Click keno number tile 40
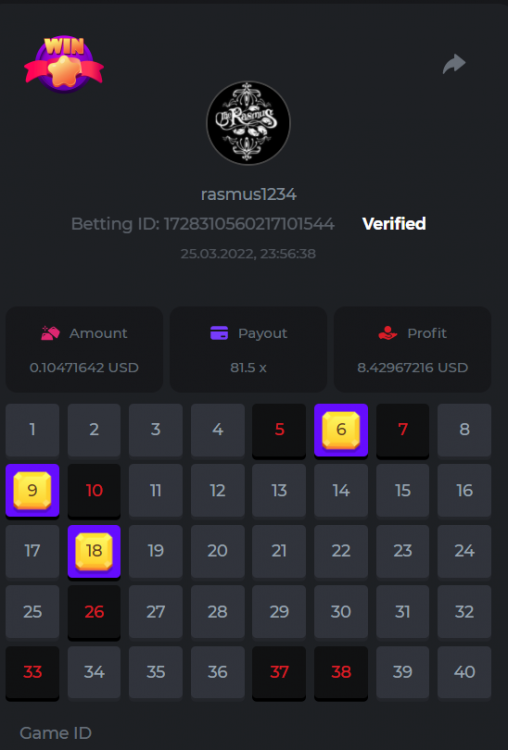This screenshot has height=750, width=508. click(x=464, y=672)
